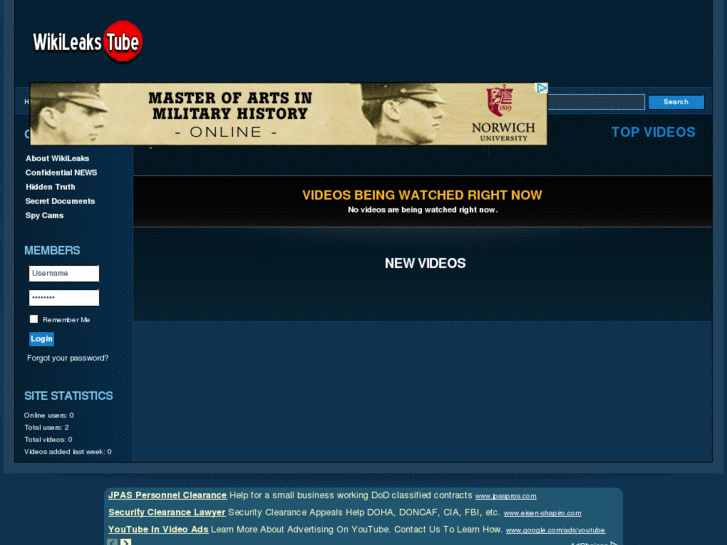The height and width of the screenshot is (545, 727).
Task: Click the password input field
Action: 64,298
